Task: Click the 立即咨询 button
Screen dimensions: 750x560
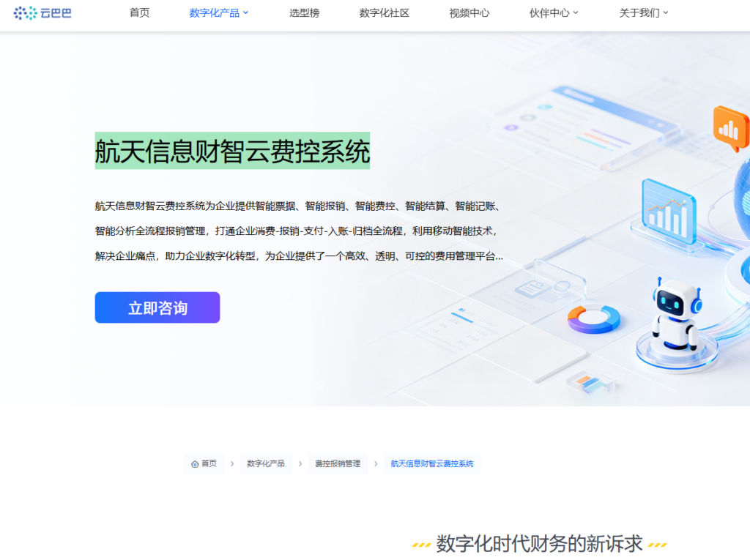Action: (x=157, y=307)
